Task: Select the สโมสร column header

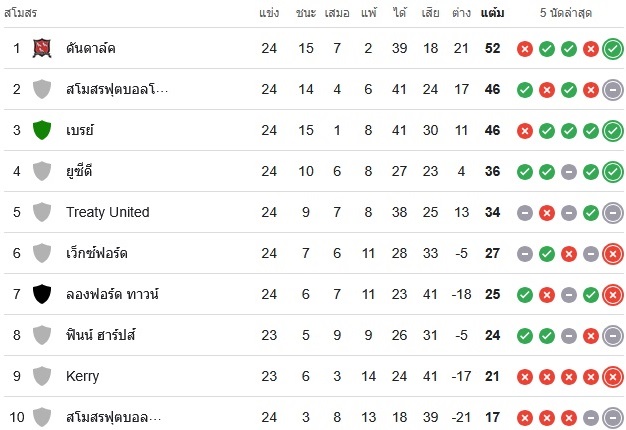Action: tap(20, 13)
